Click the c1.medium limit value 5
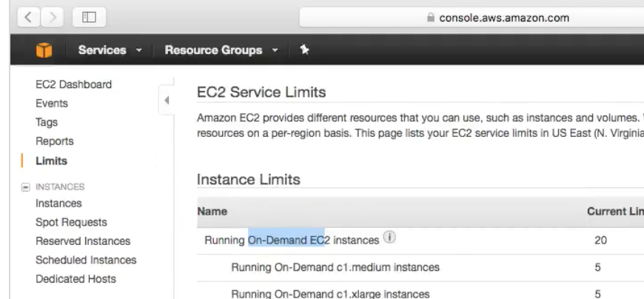The height and width of the screenshot is (299, 644). [x=597, y=268]
